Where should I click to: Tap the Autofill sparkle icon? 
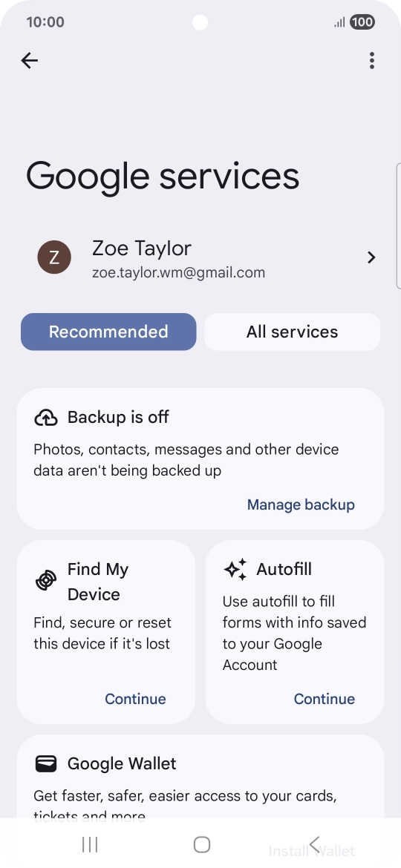235,570
